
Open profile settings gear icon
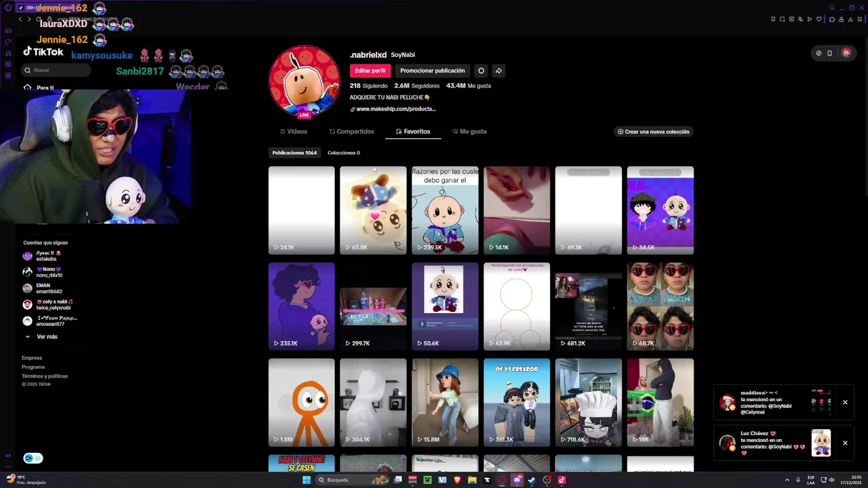coord(481,70)
